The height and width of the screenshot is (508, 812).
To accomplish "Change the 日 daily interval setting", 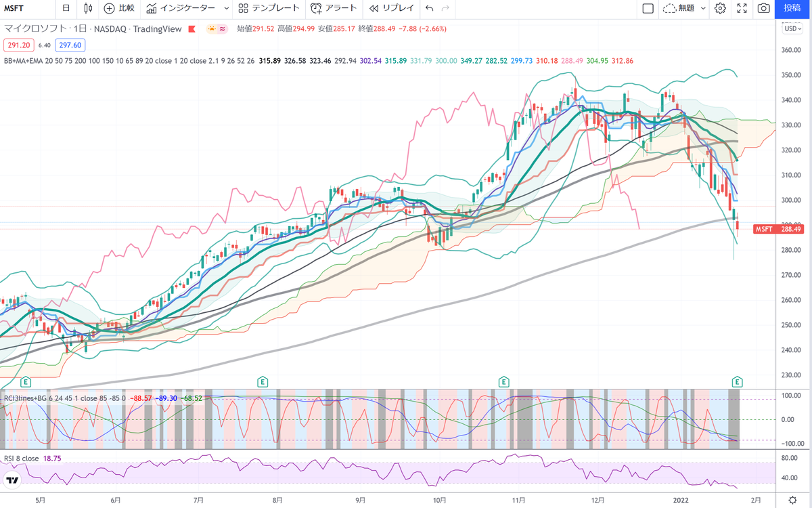I will point(66,8).
